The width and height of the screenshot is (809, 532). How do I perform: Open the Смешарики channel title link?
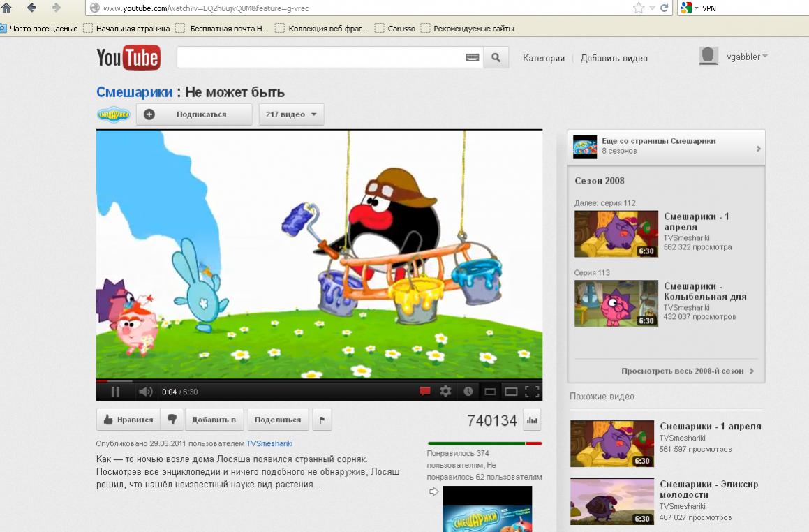pyautogui.click(x=135, y=92)
